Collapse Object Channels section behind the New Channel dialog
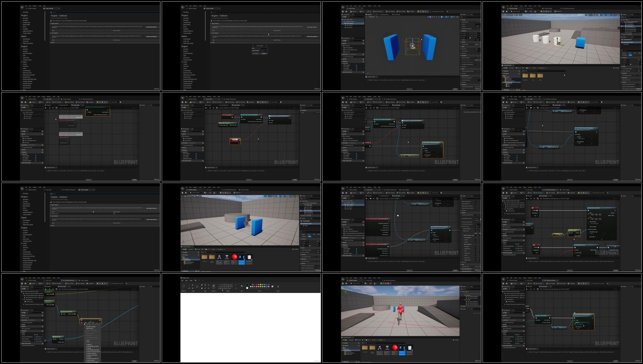Image resolution: width=643 pixels, height=364 pixels. click(211, 24)
